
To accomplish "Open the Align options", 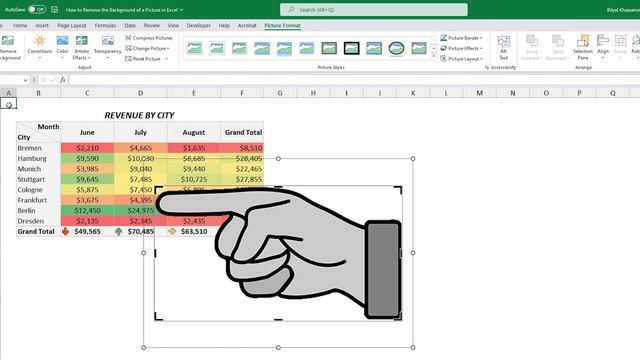I will 603,48.
